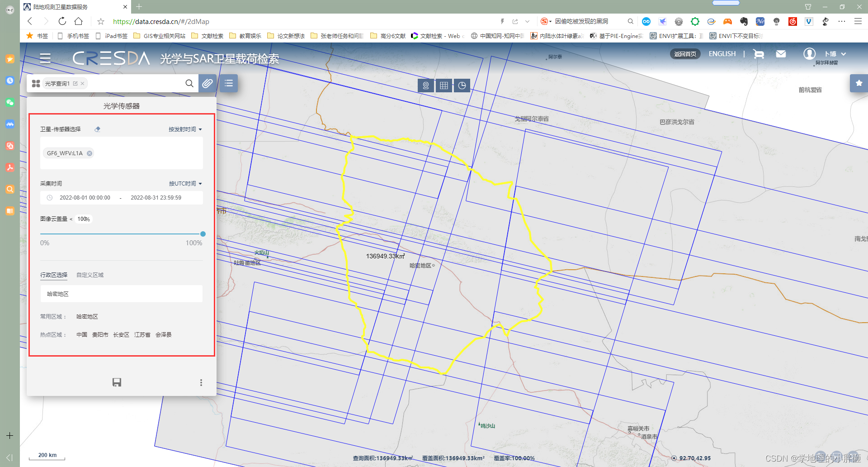
Task: Open the WeChat sidebar icon
Action: pyautogui.click(x=10, y=102)
